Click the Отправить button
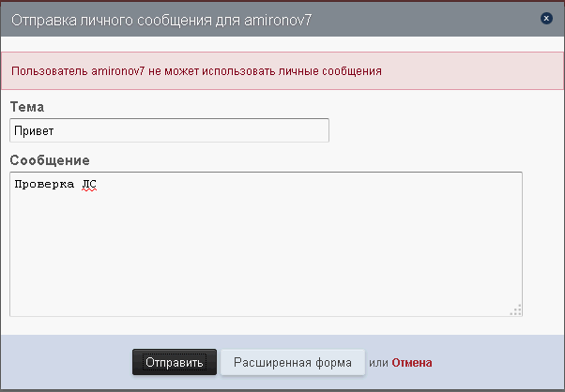 (x=175, y=362)
